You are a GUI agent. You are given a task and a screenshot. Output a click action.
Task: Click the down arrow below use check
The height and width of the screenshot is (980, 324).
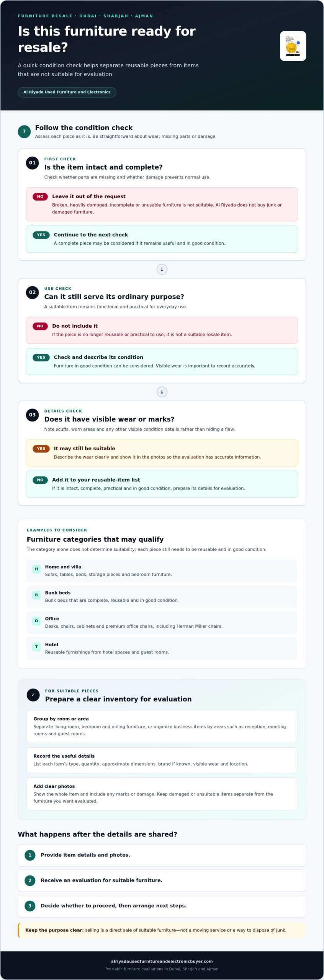pyautogui.click(x=162, y=392)
